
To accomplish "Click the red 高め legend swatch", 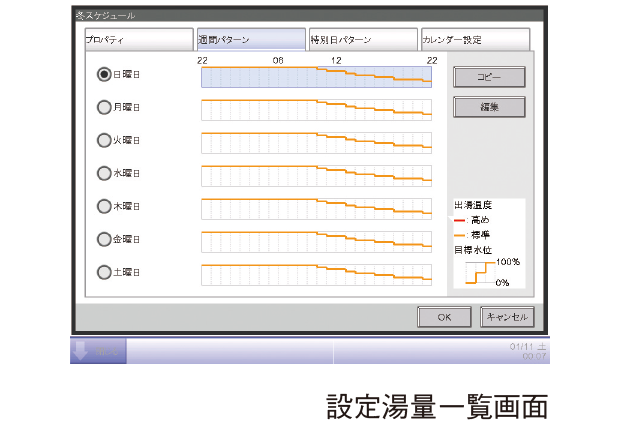I will (x=459, y=220).
